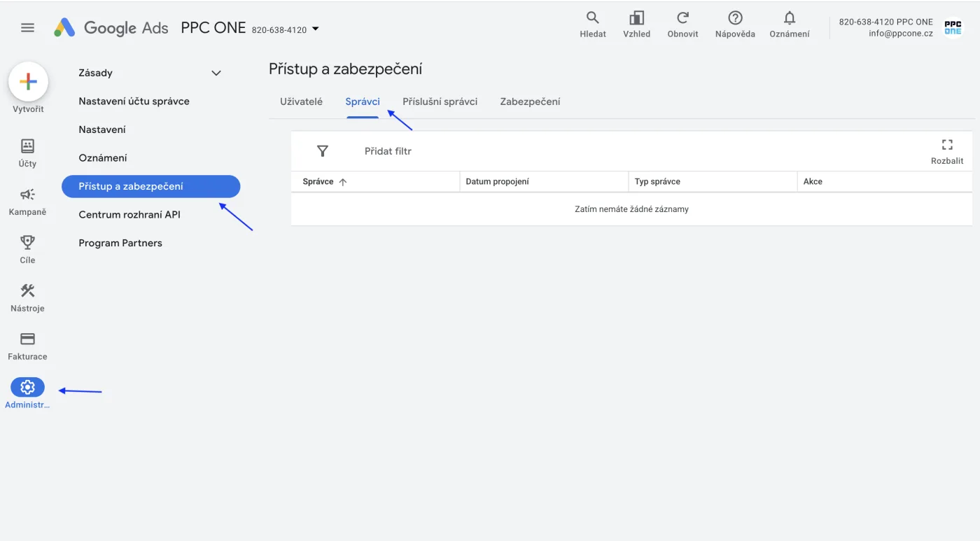Open the Fakturace billing section
The image size is (980, 541).
(x=27, y=346)
